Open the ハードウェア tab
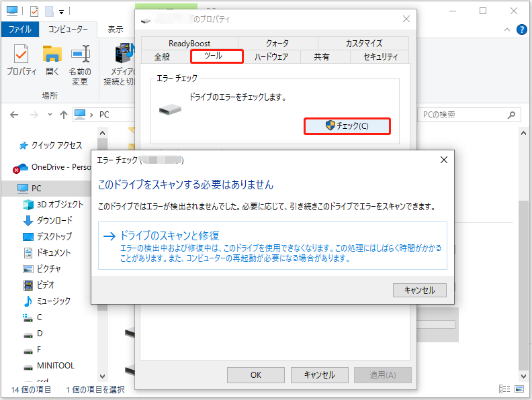Image resolution: width=532 pixels, height=400 pixels. [x=272, y=56]
